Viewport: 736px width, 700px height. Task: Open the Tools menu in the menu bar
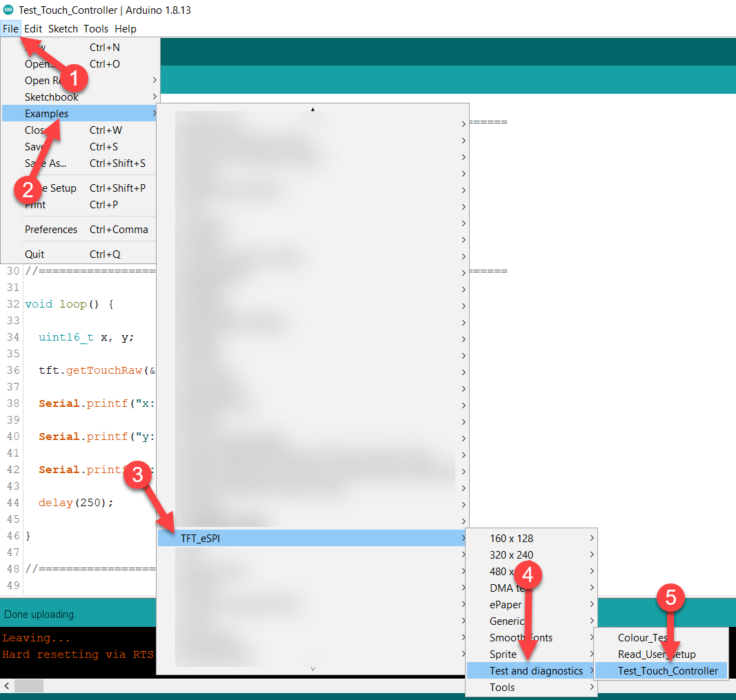(x=96, y=28)
